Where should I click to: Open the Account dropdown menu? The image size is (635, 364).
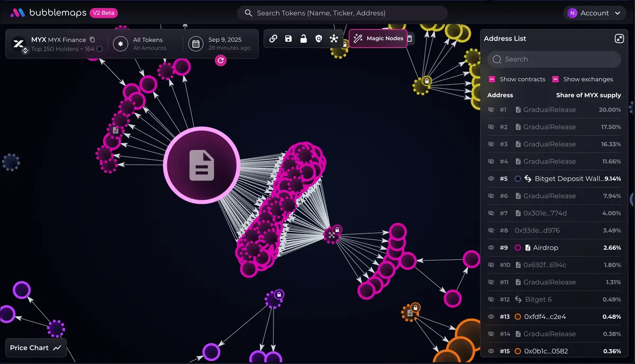[x=594, y=13]
